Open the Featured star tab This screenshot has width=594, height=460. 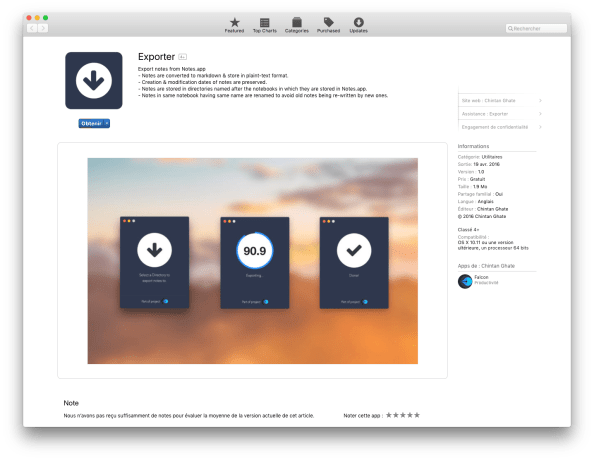tap(234, 25)
